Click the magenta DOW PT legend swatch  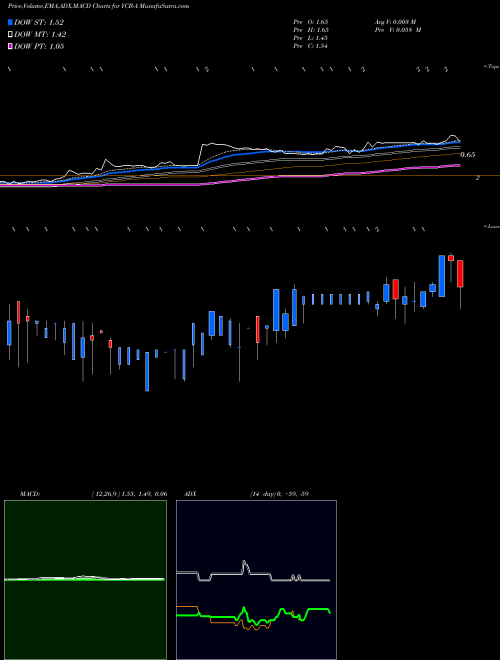pos(10,46)
